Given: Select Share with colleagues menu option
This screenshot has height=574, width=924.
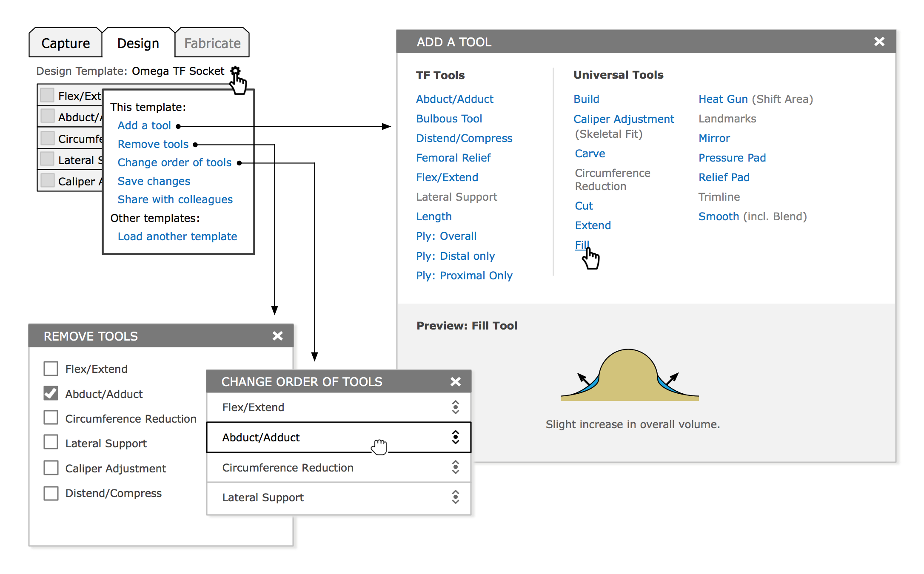Looking at the screenshot, I should click(175, 199).
